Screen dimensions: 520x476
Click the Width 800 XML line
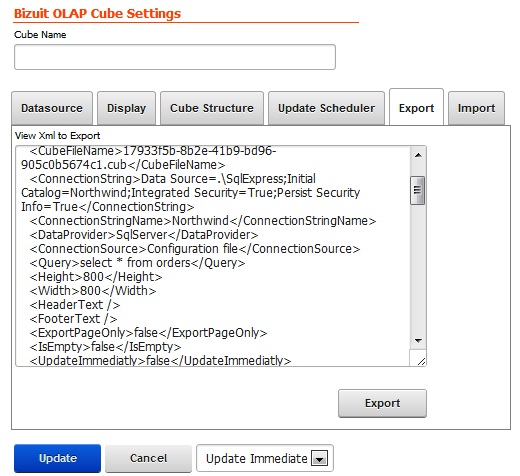[93, 291]
